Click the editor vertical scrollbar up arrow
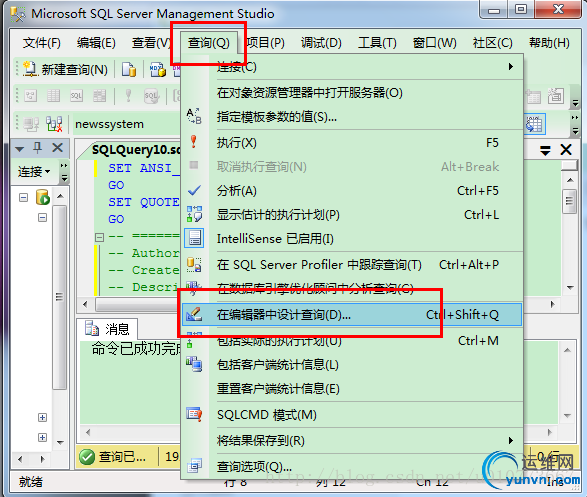The width and height of the screenshot is (587, 497). coord(570,180)
